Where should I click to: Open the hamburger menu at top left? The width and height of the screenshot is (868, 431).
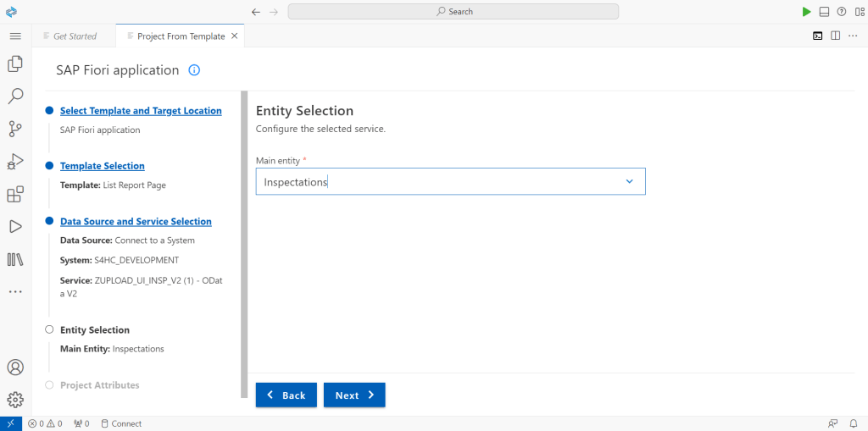pos(14,36)
